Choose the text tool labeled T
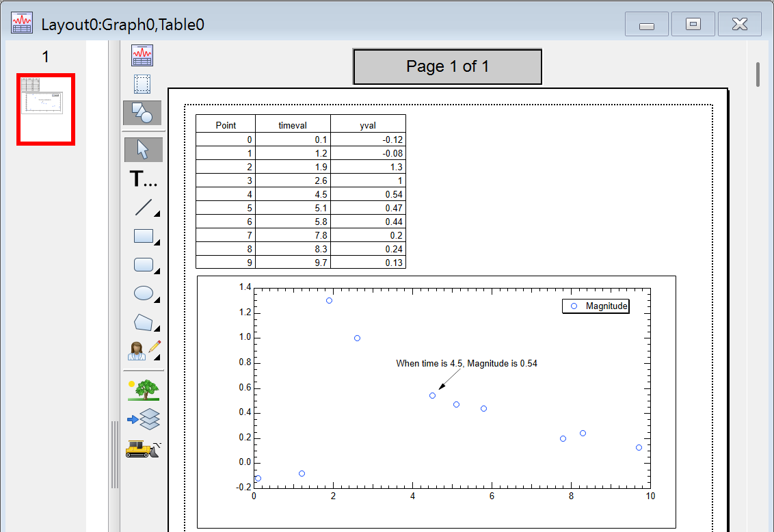 [143, 179]
